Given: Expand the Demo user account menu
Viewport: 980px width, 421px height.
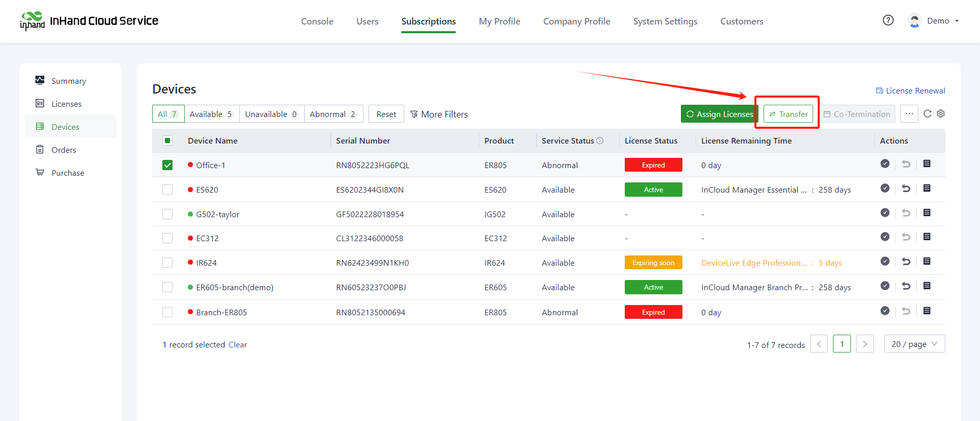Looking at the screenshot, I should (937, 21).
